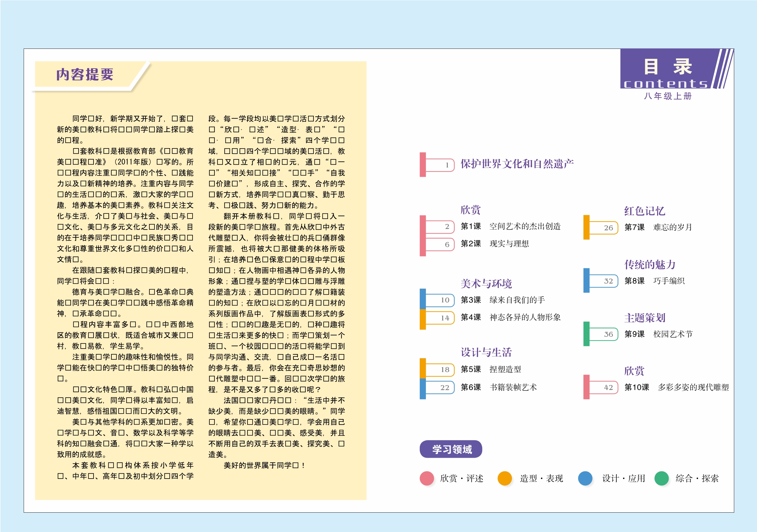Click the blue 设计·应用 legend circle
This screenshot has height=532, width=757.
click(x=585, y=478)
